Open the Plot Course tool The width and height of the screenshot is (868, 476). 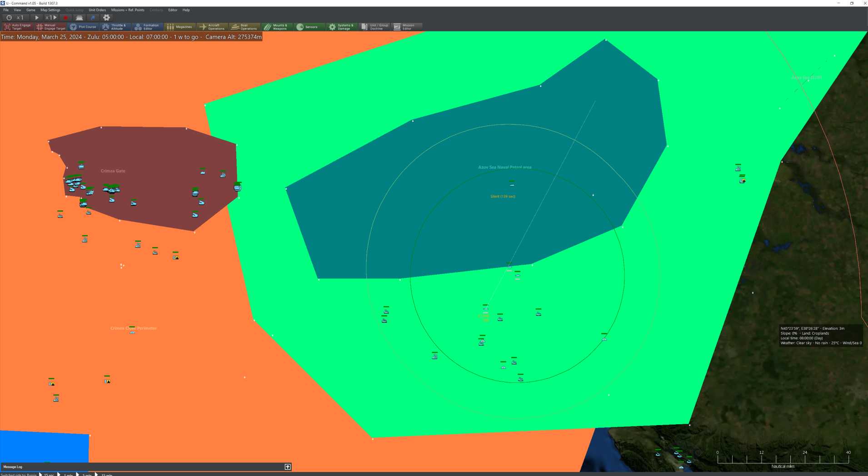click(83, 27)
